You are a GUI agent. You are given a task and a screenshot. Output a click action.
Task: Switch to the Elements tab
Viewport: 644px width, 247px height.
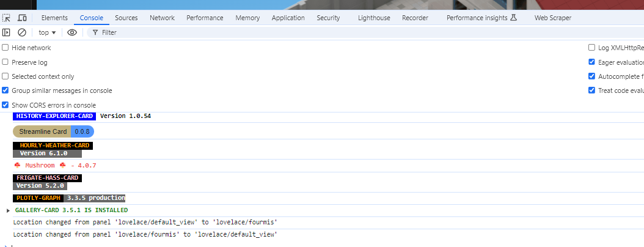(54, 18)
